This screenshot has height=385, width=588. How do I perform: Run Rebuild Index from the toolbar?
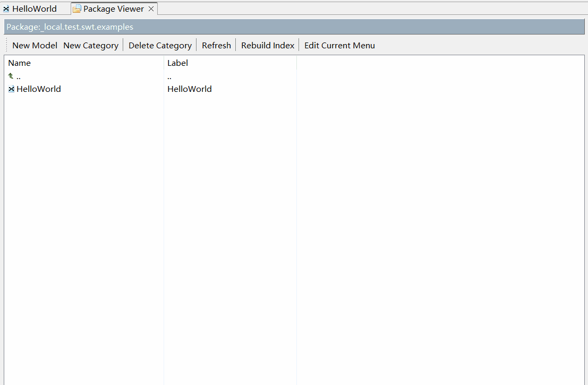(267, 46)
